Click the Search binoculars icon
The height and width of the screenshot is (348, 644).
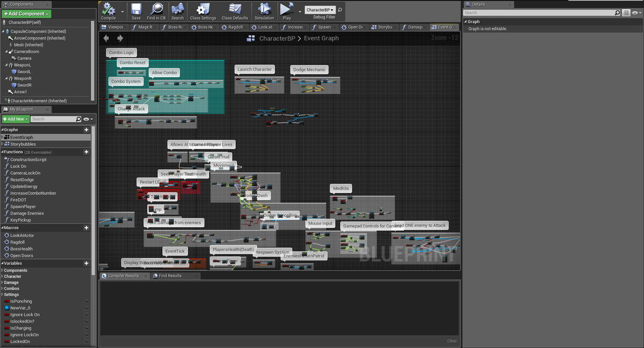177,9
